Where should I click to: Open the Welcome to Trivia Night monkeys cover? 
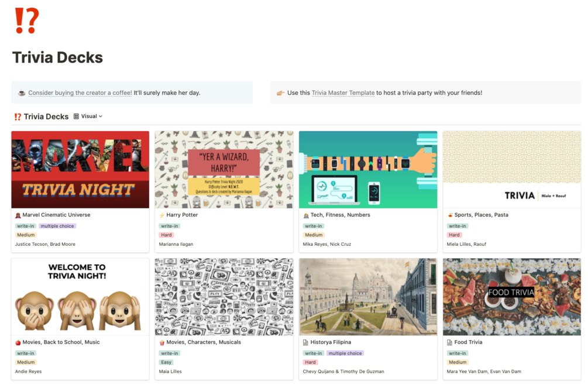(x=80, y=297)
